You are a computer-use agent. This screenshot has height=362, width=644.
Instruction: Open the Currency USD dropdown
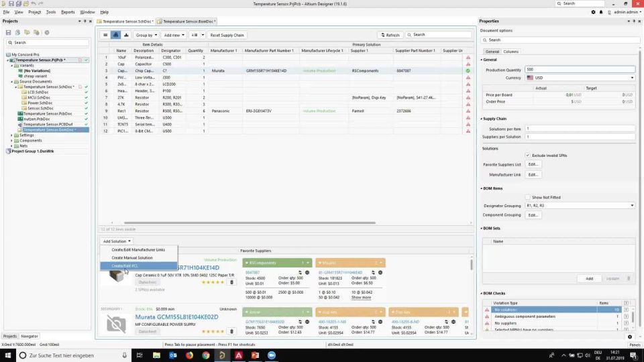pyautogui.click(x=580, y=78)
